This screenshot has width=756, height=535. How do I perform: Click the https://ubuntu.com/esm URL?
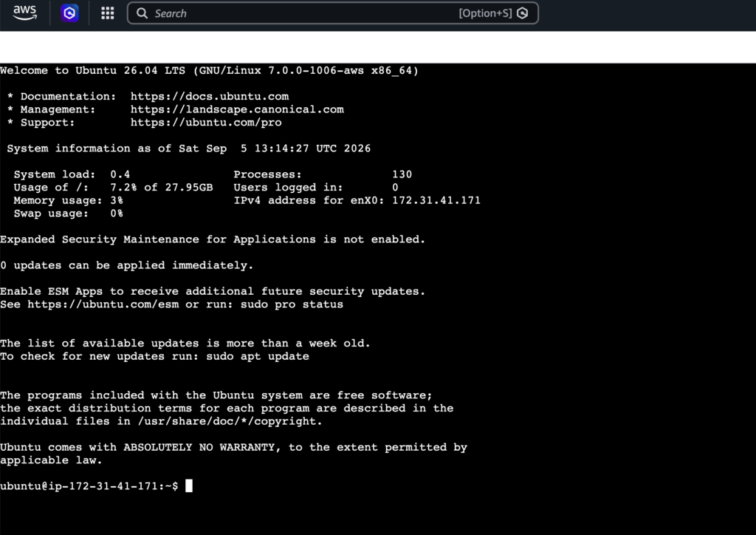coord(103,304)
